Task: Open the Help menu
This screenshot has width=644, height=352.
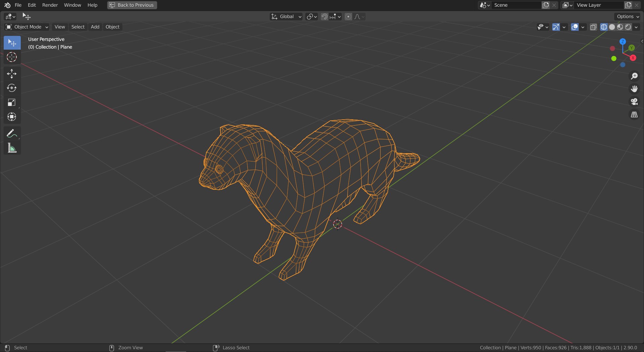Action: click(x=92, y=5)
